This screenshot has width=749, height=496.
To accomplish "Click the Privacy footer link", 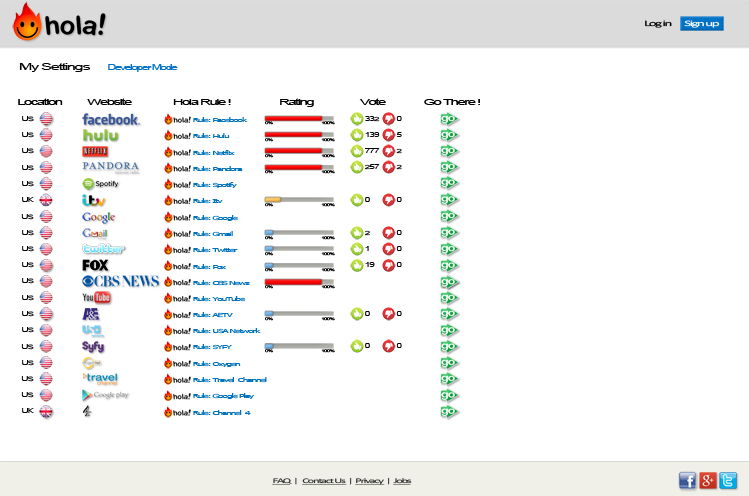I will (x=369, y=481).
